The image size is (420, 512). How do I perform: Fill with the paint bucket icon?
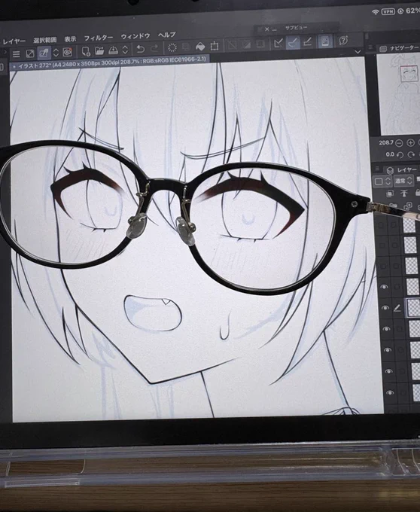click(200, 47)
